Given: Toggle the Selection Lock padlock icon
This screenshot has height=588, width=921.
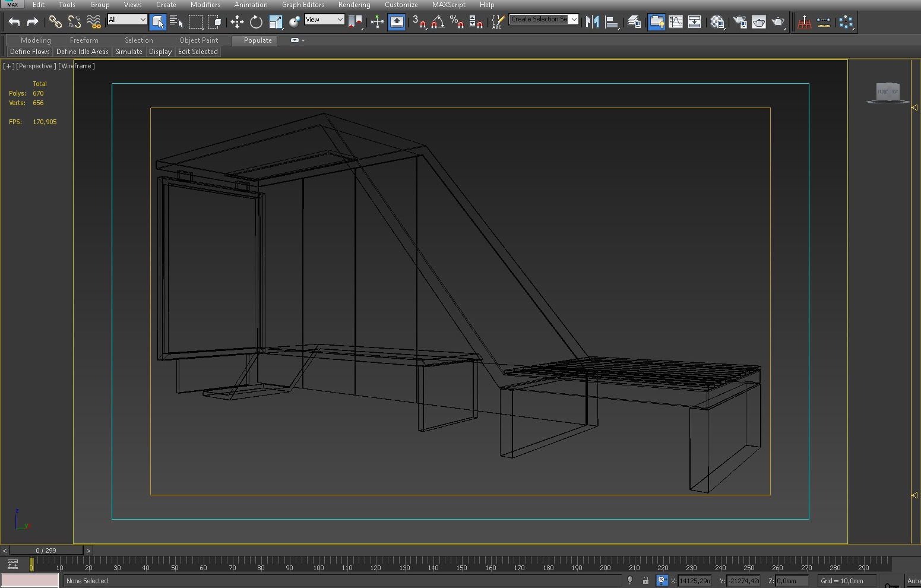Looking at the screenshot, I should click(645, 580).
